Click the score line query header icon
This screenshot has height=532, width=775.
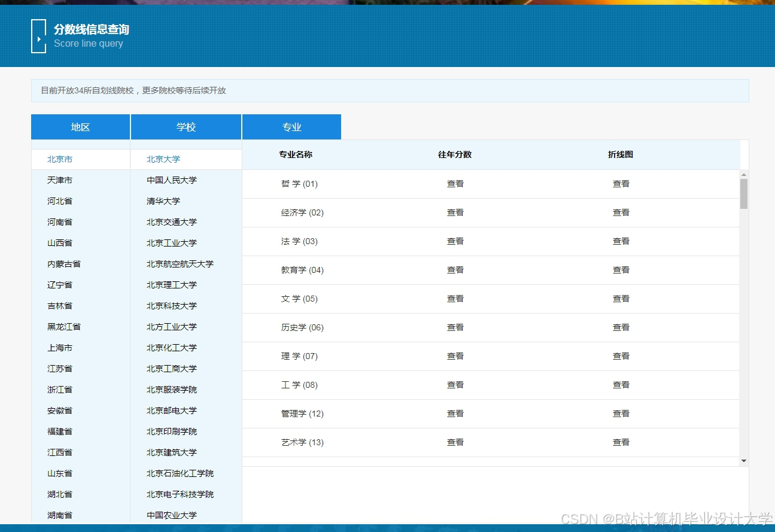pos(38,35)
